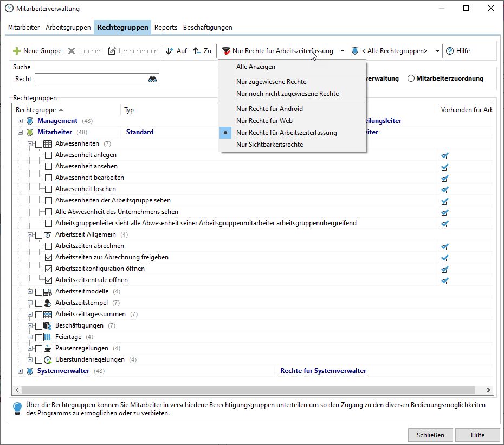Click the green plus Neue Gruppe icon

[17, 51]
